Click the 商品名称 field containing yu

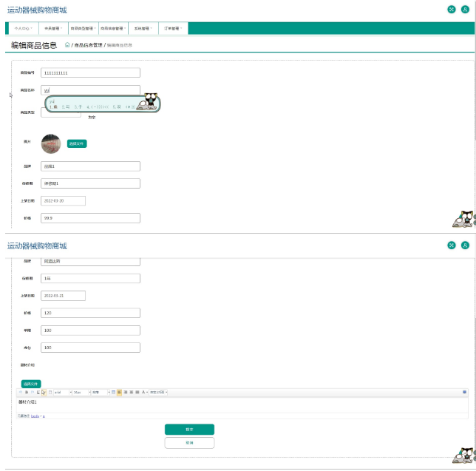pos(90,90)
